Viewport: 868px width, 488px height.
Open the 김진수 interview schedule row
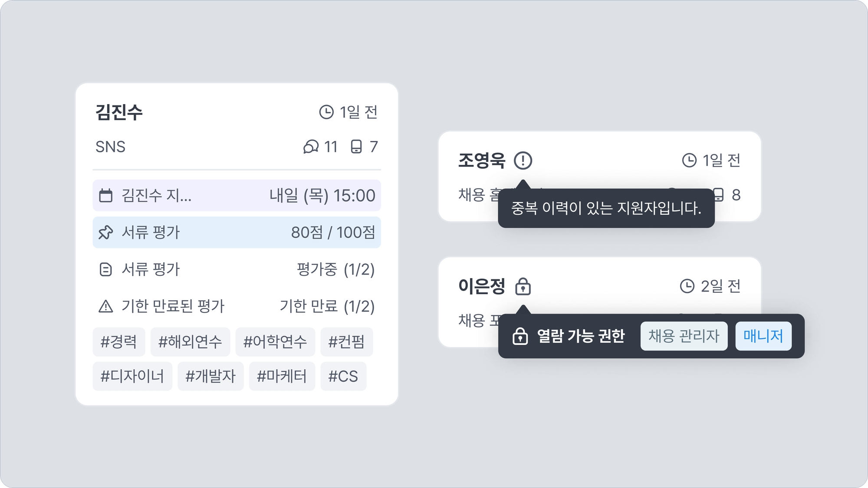[x=237, y=196]
